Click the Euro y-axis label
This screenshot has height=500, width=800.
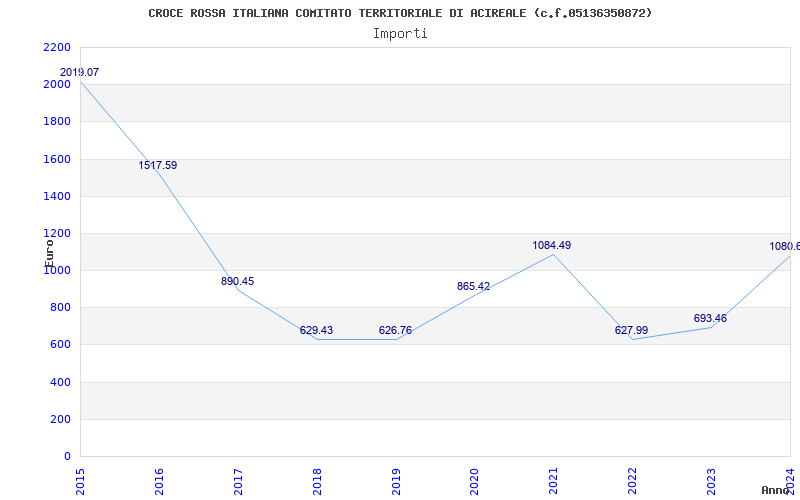coord(49,253)
